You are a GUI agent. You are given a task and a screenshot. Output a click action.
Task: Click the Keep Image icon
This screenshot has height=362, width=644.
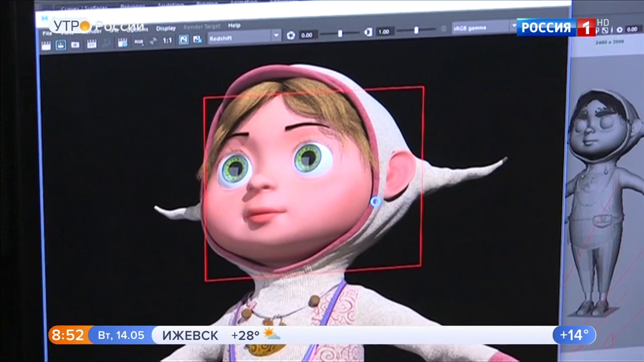[184, 40]
